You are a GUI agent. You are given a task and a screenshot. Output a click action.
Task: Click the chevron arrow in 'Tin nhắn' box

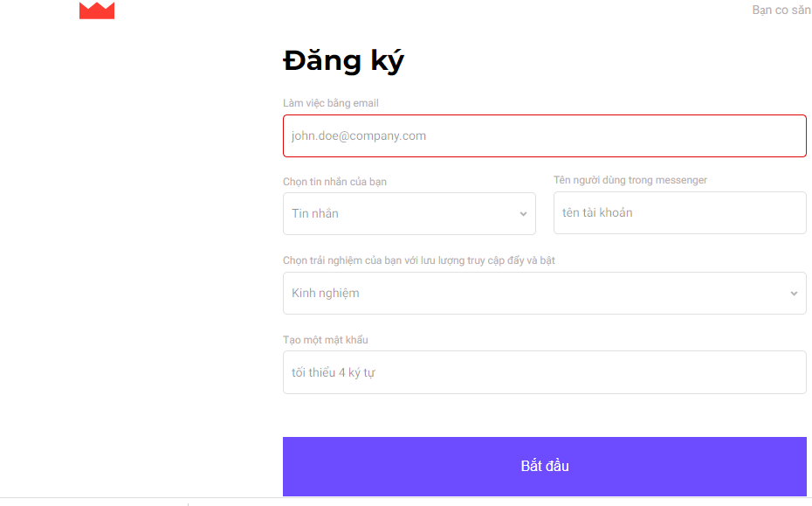523,214
